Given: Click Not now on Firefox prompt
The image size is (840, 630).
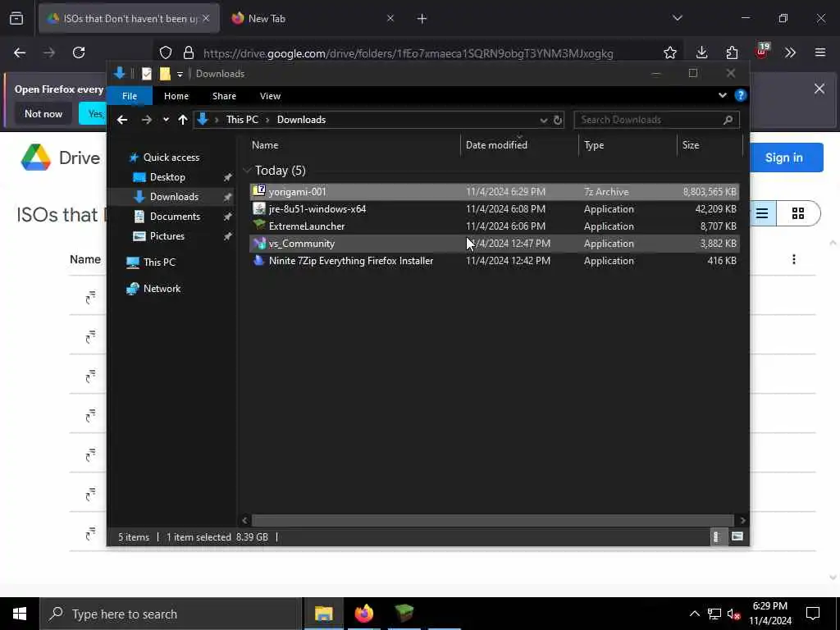Looking at the screenshot, I should [x=43, y=113].
